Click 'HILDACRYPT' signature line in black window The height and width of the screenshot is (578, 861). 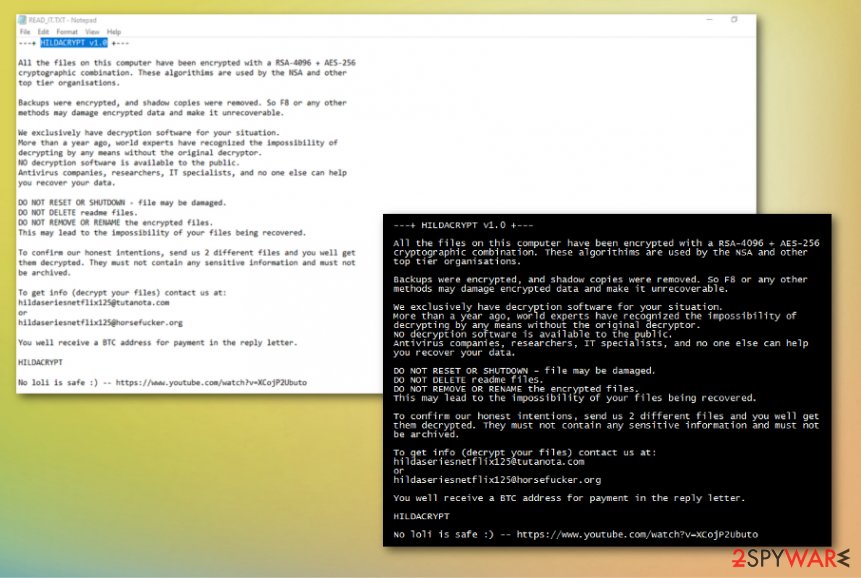(x=421, y=516)
